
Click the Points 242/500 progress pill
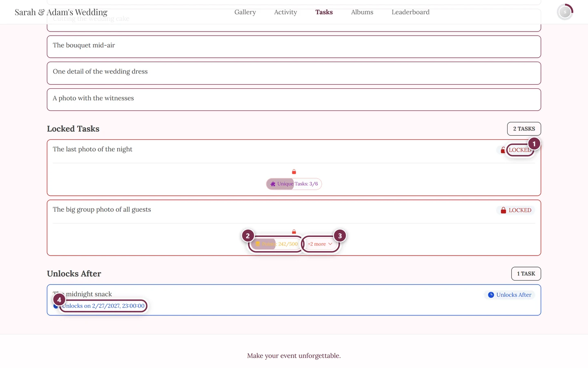[x=276, y=244]
